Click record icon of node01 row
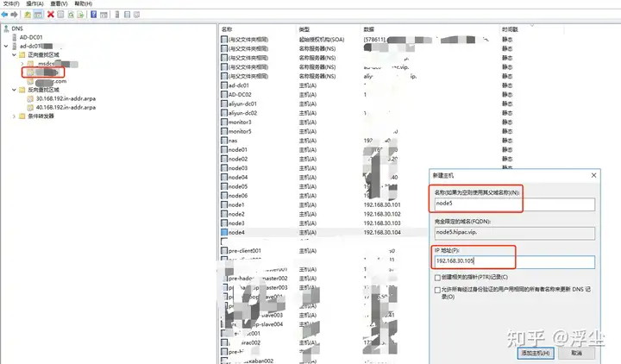Viewport: 621px width, 364px height. (x=224, y=150)
